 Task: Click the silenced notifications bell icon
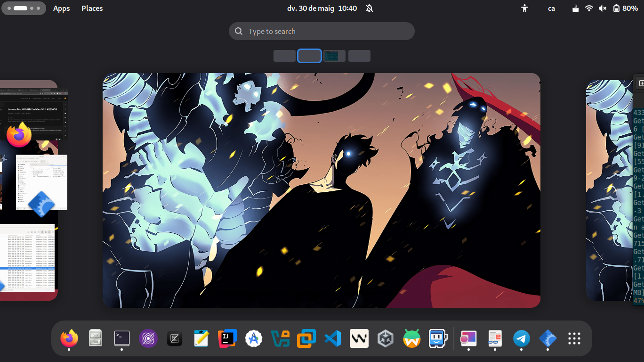coord(370,8)
